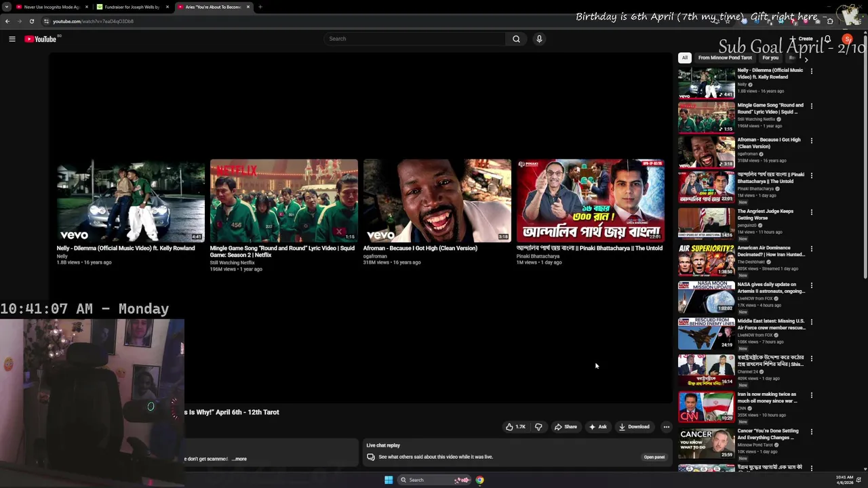This screenshot has height=488, width=868.
Task: View site information icon in address bar
Action: click(x=46, y=21)
